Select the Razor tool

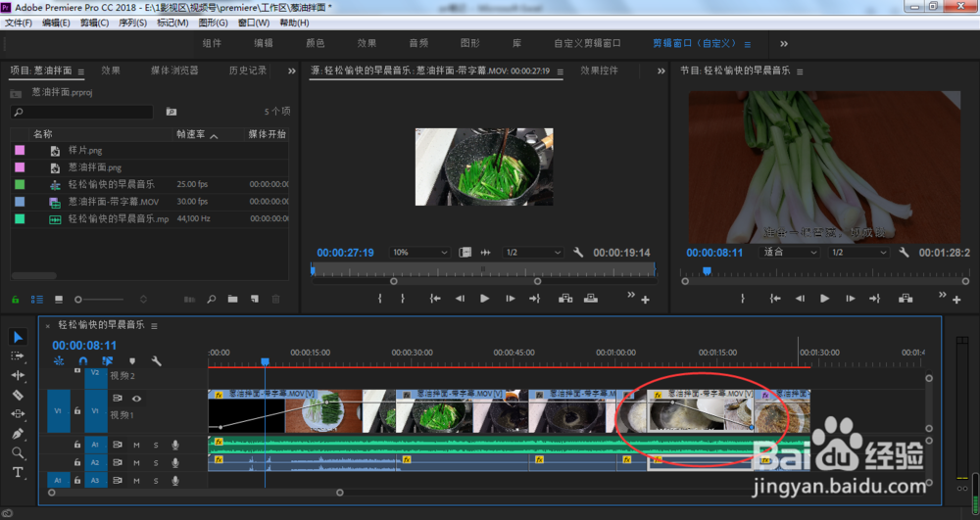[18, 395]
